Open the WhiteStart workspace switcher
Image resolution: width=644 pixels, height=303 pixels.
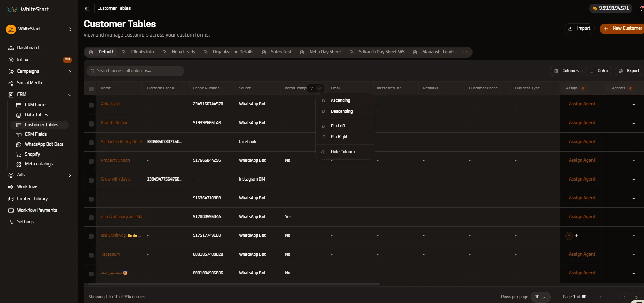(x=39, y=29)
